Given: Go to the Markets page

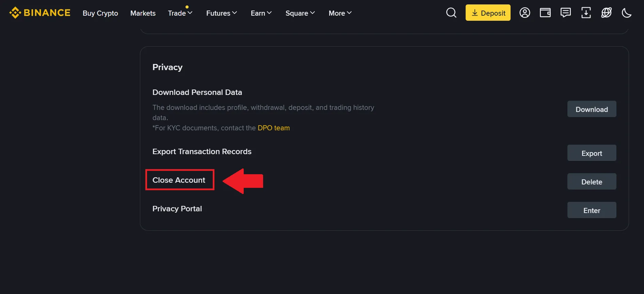Looking at the screenshot, I should [143, 13].
